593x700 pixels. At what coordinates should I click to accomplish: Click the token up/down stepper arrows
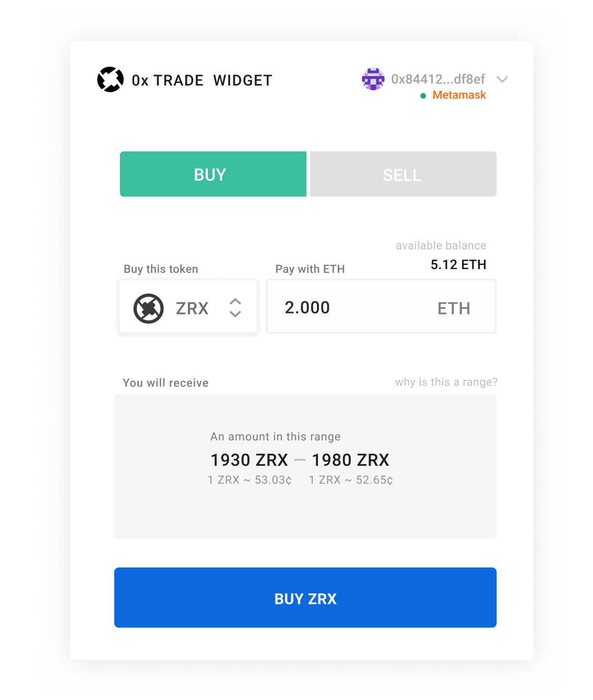[235, 308]
